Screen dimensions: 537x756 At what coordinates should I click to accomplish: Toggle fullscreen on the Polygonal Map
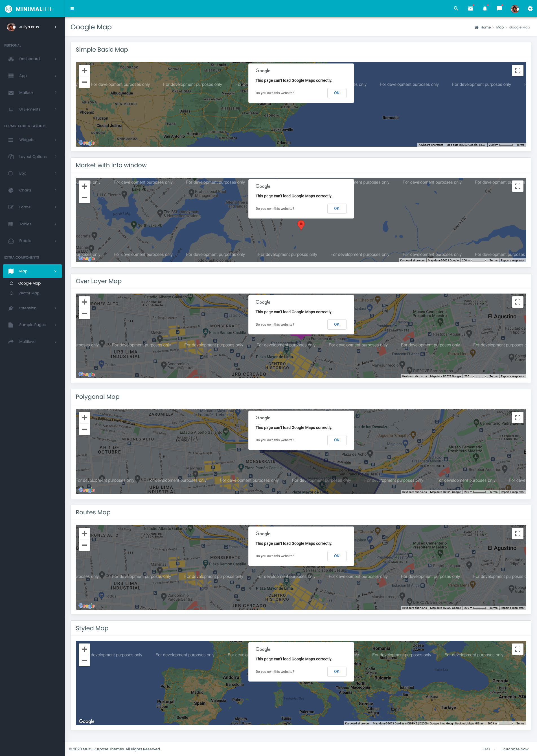(x=518, y=418)
